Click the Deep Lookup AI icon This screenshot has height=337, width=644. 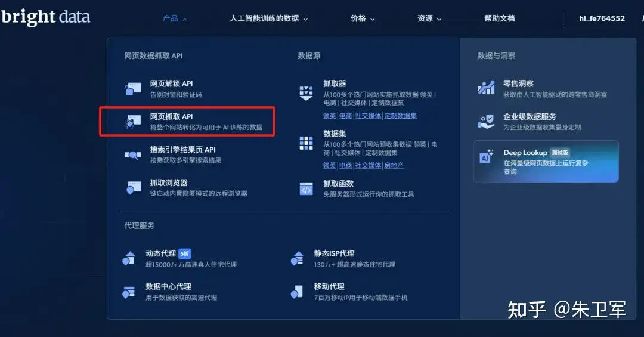pyautogui.click(x=487, y=157)
